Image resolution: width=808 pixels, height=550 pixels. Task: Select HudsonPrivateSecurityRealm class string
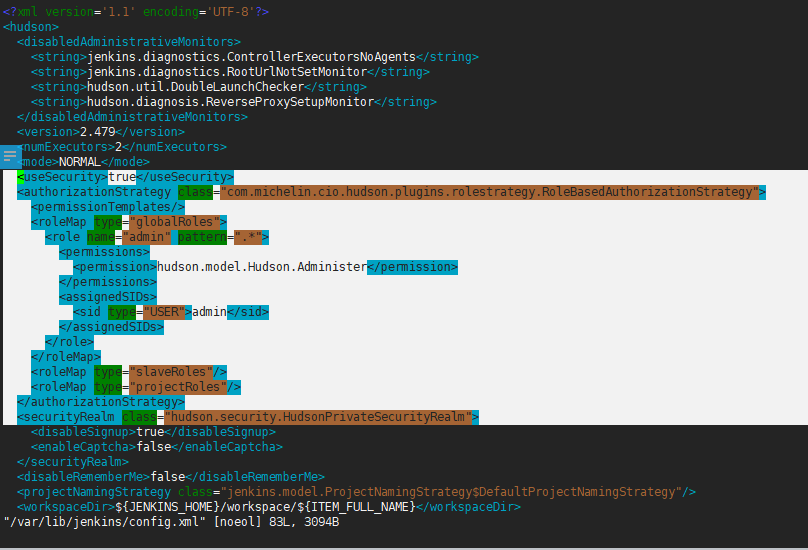[x=318, y=416]
